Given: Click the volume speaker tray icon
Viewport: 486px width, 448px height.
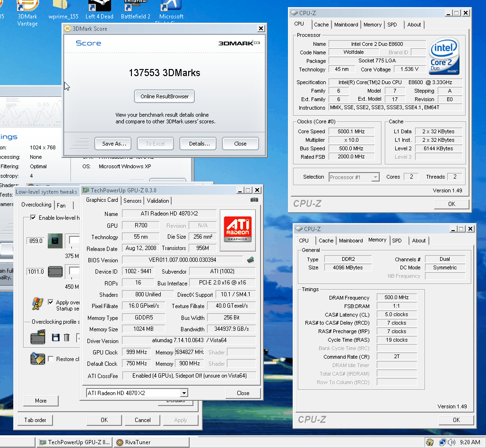Looking at the screenshot, I should click(451, 442).
